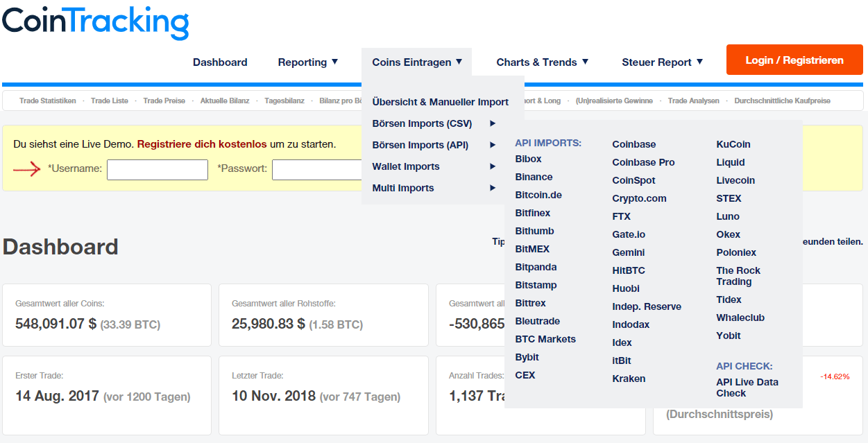Select the Binance API import
The height and width of the screenshot is (443, 868).
(x=534, y=176)
